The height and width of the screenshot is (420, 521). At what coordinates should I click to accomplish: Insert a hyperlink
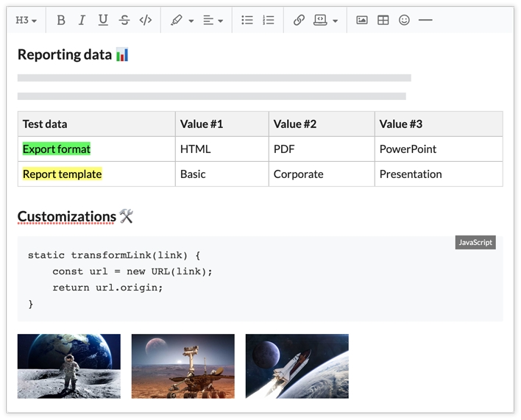tap(299, 21)
